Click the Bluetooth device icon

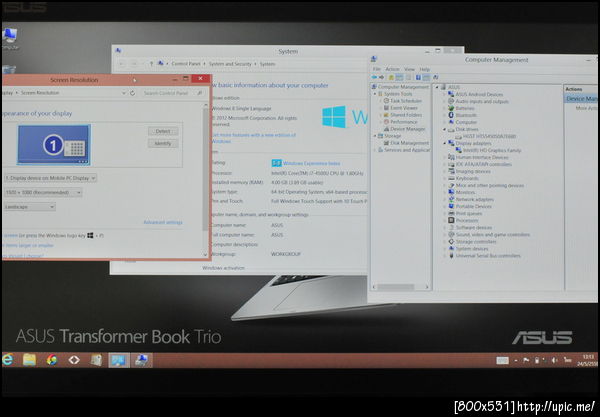pyautogui.click(x=451, y=115)
